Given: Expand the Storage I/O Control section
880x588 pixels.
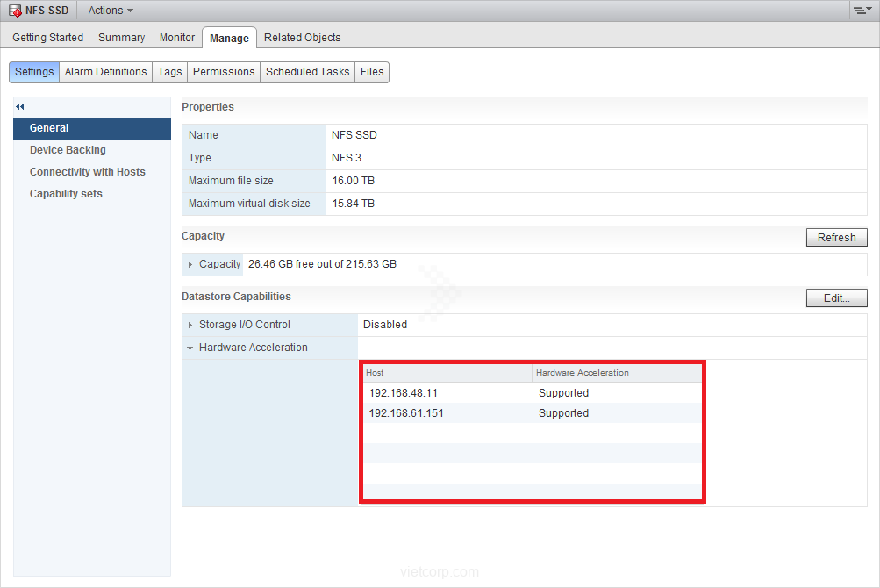Looking at the screenshot, I should (190, 325).
